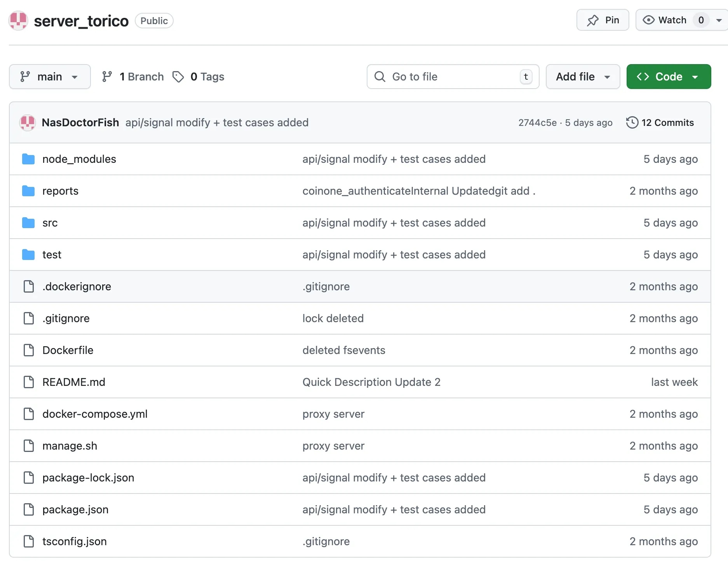The width and height of the screenshot is (728, 565).
Task: Click the tag icon next to 0 Tags
Action: tap(178, 77)
